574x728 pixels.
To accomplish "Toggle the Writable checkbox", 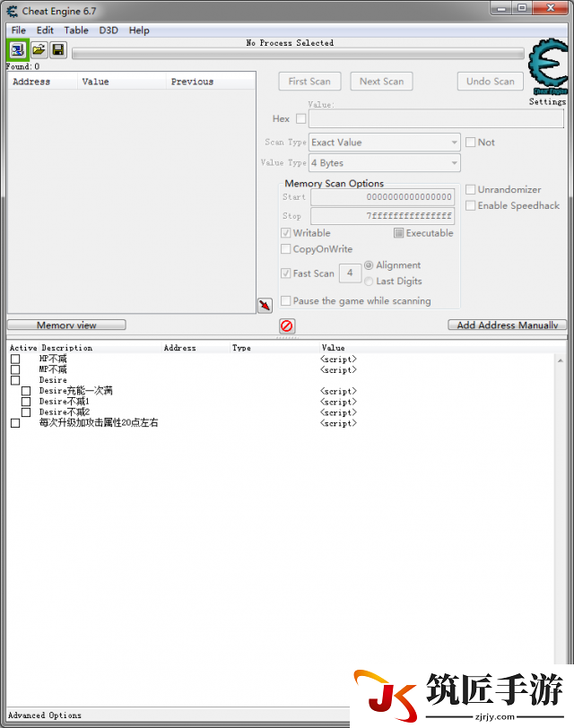I will (x=285, y=232).
